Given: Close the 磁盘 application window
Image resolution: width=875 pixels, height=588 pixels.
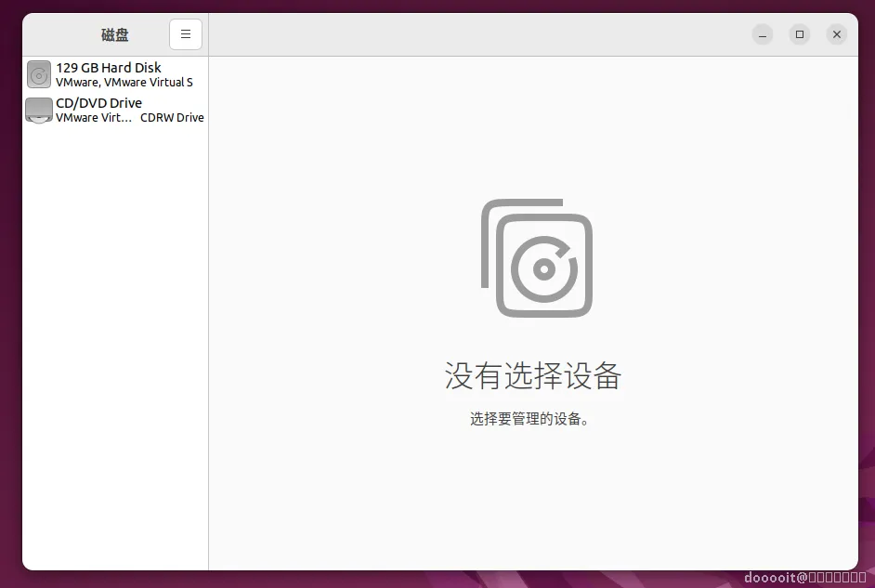Looking at the screenshot, I should point(836,34).
